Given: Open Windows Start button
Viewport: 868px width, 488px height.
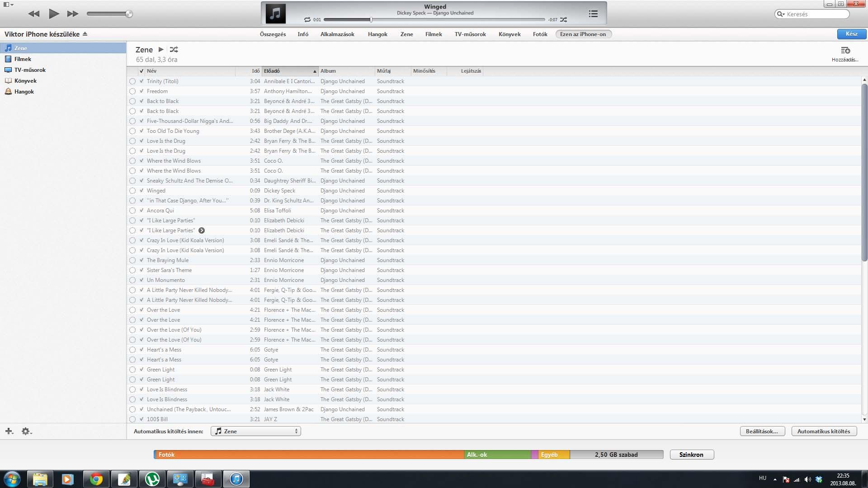Looking at the screenshot, I should [x=12, y=479].
